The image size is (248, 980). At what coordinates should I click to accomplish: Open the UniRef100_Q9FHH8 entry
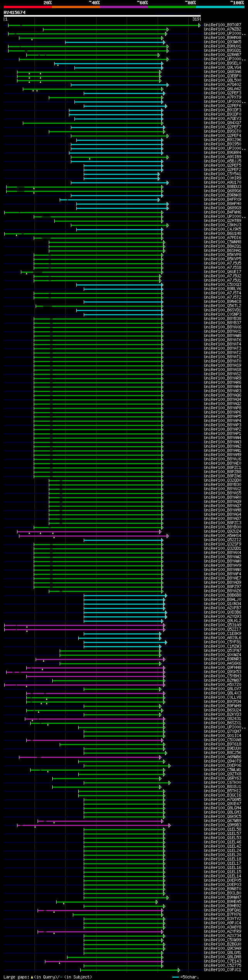point(222,668)
